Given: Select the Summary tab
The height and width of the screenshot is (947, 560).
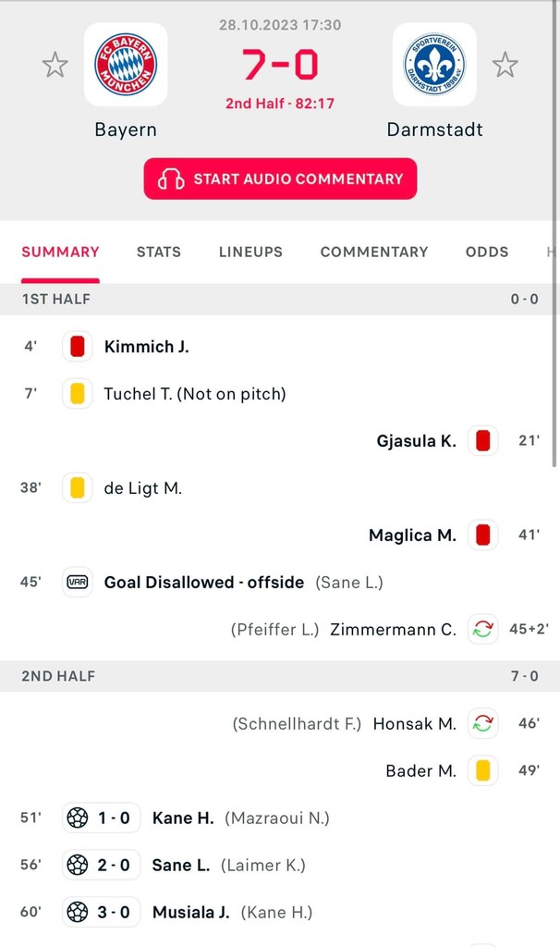Looking at the screenshot, I should [x=61, y=252].
